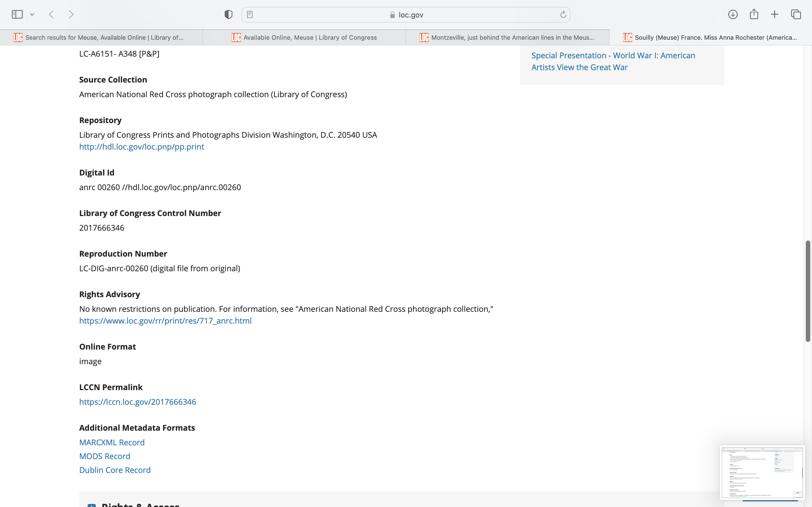The height and width of the screenshot is (507, 812).
Task: Open the sidebar options dropdown chevron
Action: [x=32, y=14]
